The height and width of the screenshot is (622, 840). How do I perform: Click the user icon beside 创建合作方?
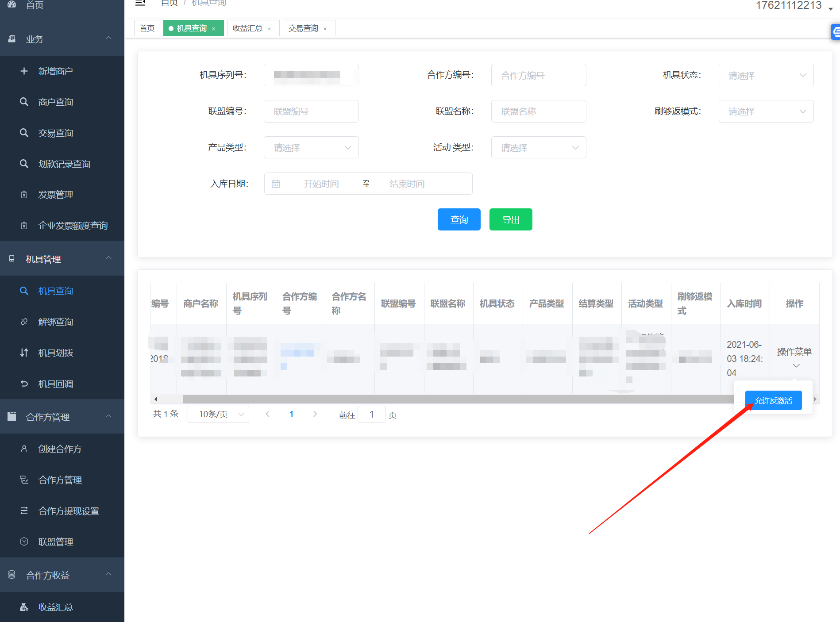pos(24,449)
